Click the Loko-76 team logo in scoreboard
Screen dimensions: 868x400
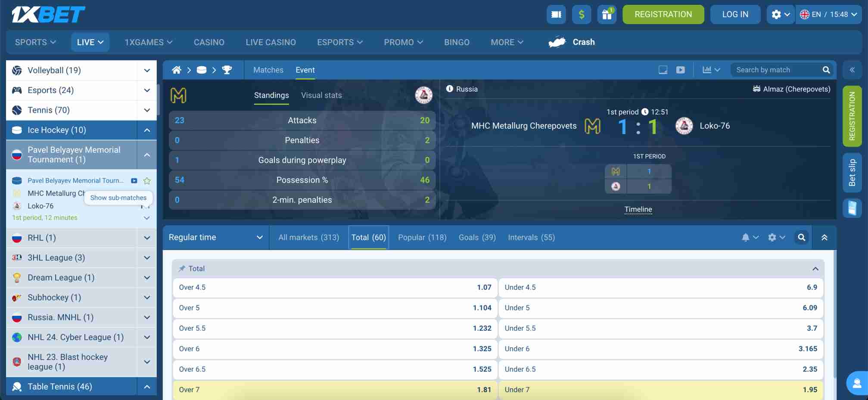coord(684,126)
